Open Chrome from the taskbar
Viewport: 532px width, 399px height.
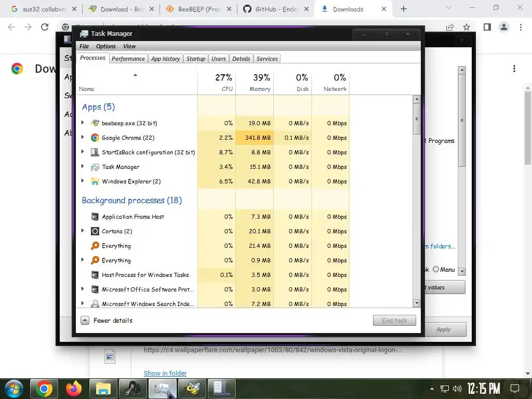click(x=44, y=389)
